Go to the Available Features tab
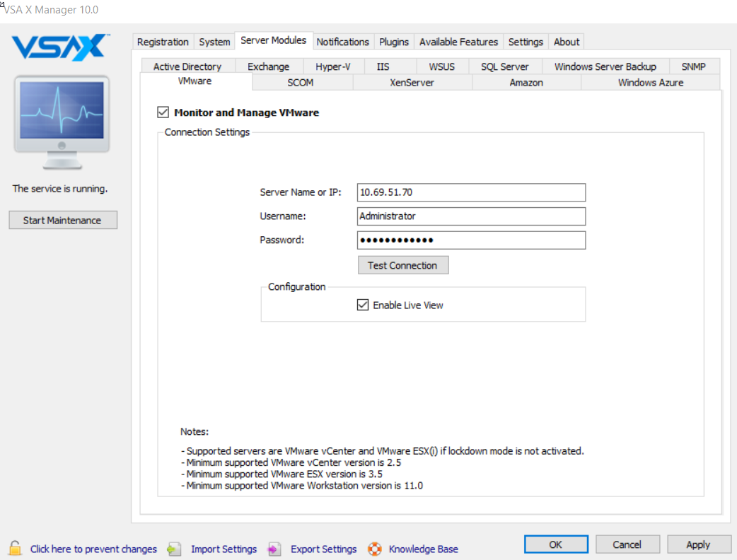The image size is (737, 560). pos(458,42)
